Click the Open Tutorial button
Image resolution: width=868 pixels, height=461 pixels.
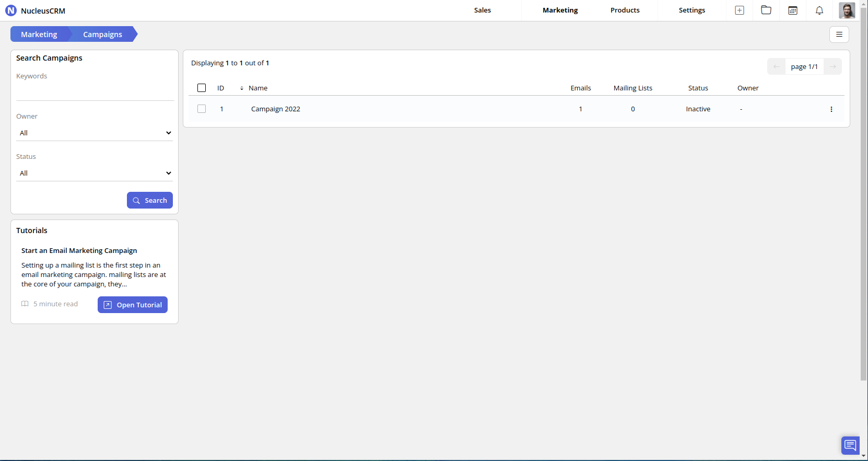133,305
